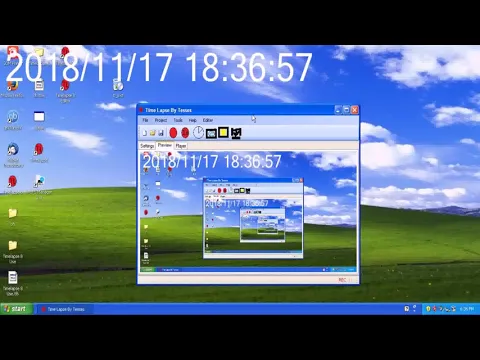Switch to the Player tab

(x=181, y=146)
